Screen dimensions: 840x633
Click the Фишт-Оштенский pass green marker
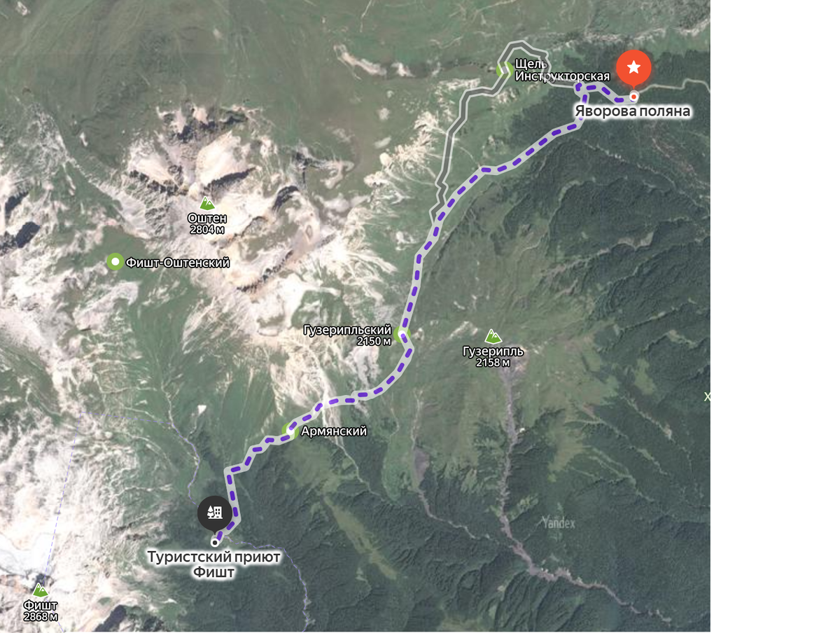115,262
